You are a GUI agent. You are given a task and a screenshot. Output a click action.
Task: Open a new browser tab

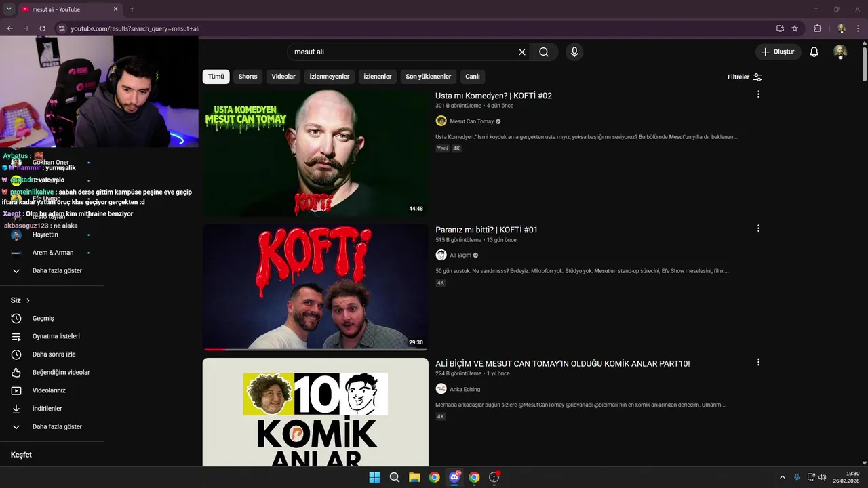pos(132,9)
